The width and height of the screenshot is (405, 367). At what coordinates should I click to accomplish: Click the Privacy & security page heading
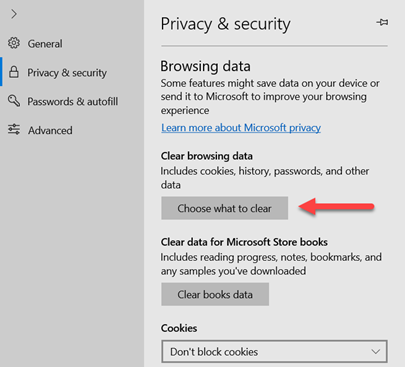pos(226,24)
